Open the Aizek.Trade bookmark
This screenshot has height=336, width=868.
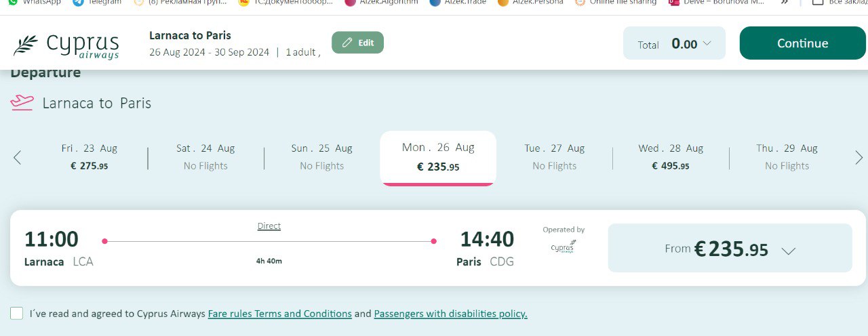coord(458,2)
